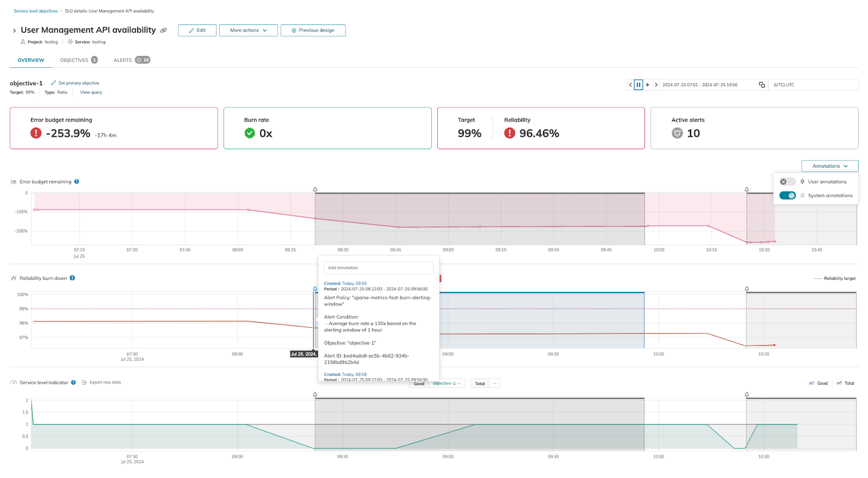The width and height of the screenshot is (868, 478).
Task: Click the first alert bell marker on Error budget chart
Action: click(315, 189)
